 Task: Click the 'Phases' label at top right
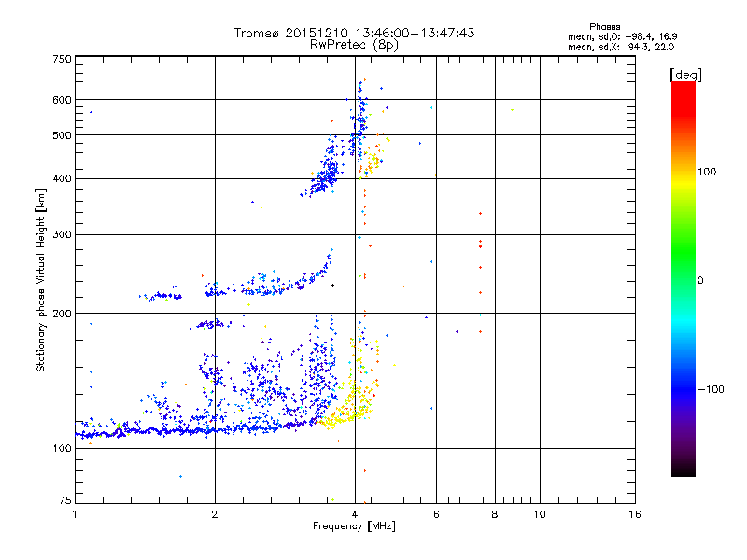click(604, 27)
